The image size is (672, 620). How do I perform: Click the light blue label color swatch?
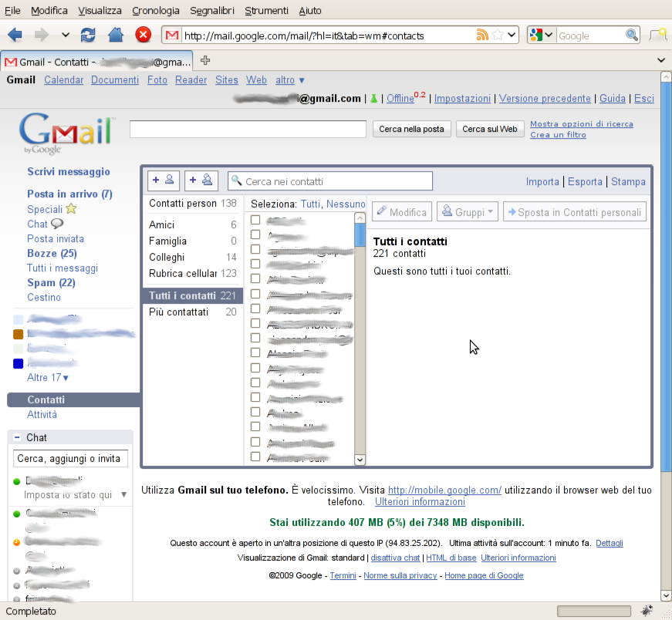point(18,319)
